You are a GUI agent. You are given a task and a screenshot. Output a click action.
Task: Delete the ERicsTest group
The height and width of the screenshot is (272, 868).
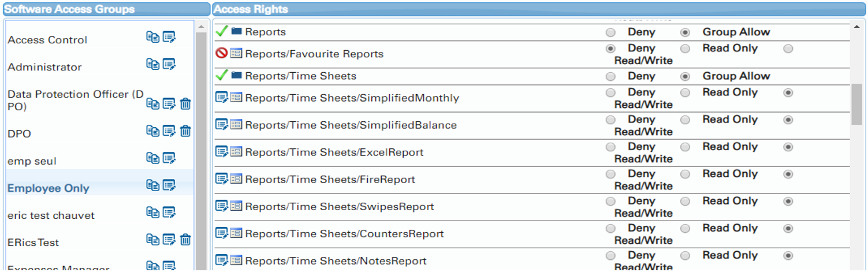pyautogui.click(x=185, y=240)
